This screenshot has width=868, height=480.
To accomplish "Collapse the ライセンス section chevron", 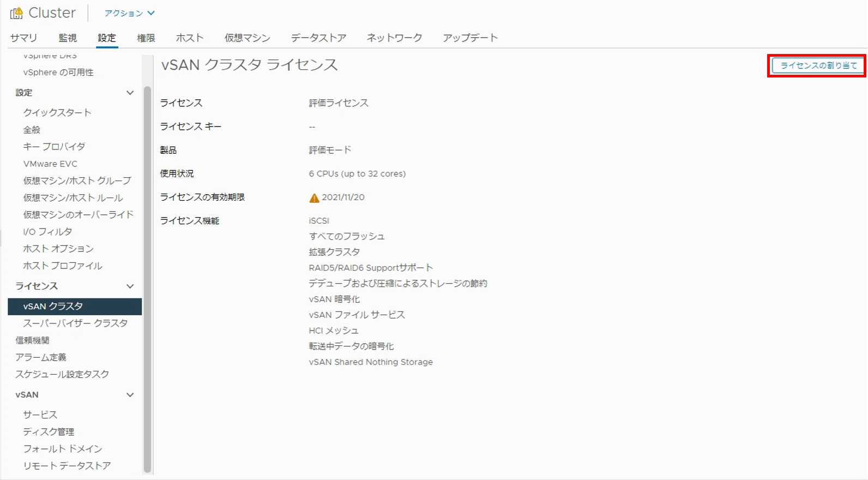I will pos(130,286).
